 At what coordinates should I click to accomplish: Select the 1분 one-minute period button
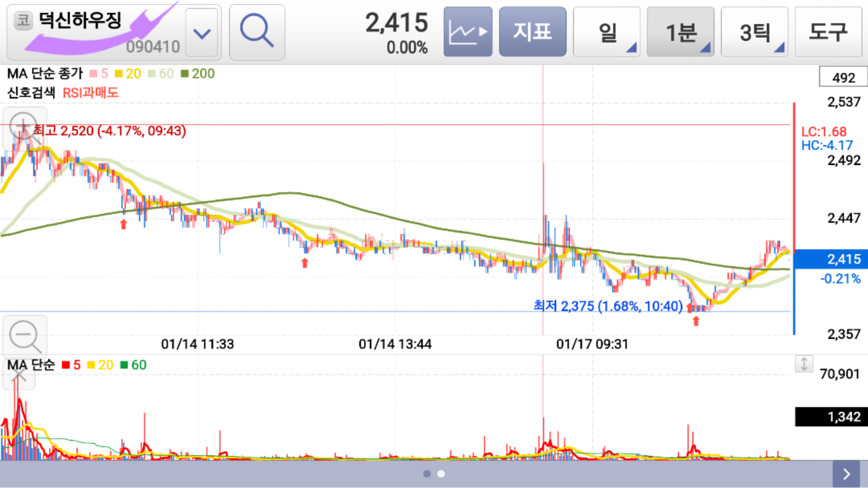(680, 32)
